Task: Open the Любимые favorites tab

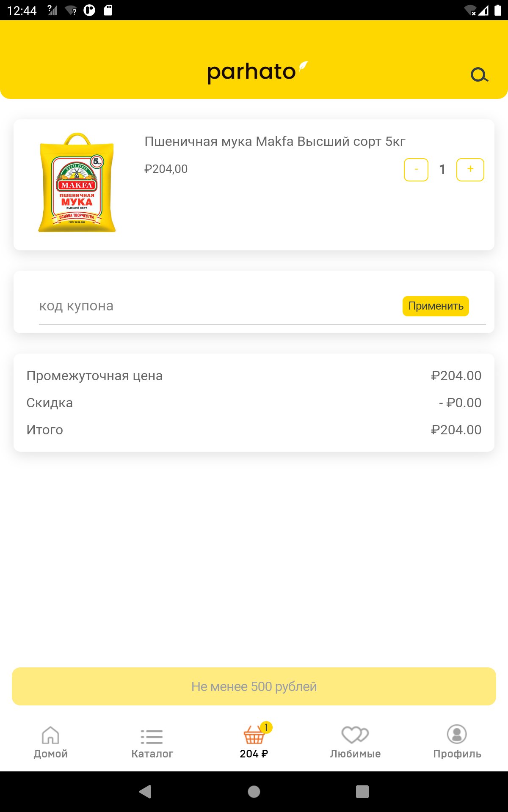Action: coord(356,741)
